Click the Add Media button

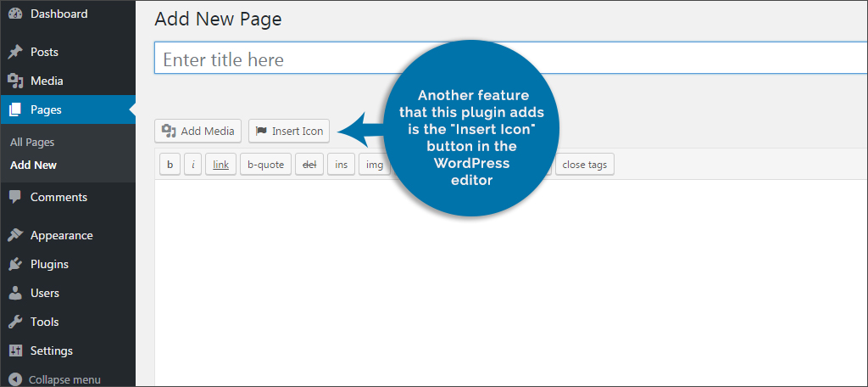coord(198,132)
